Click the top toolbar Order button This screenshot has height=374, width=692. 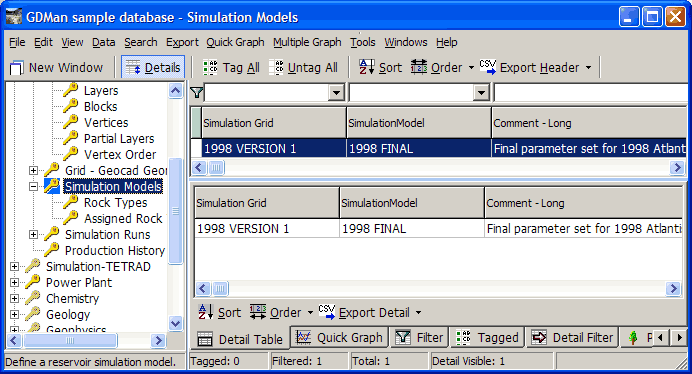pyautogui.click(x=436, y=68)
